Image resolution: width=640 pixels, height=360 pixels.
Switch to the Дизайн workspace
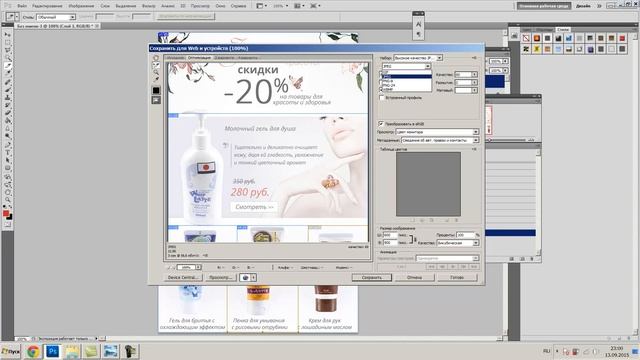point(583,6)
